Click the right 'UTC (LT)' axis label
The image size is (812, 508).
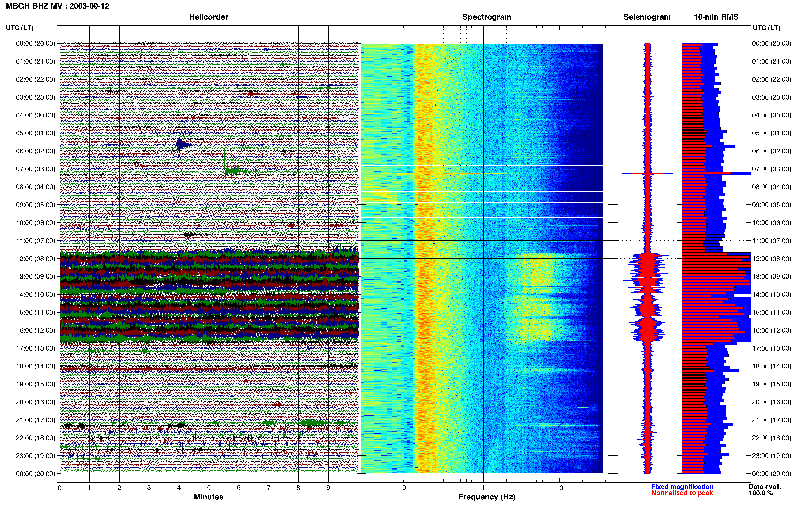point(766,28)
